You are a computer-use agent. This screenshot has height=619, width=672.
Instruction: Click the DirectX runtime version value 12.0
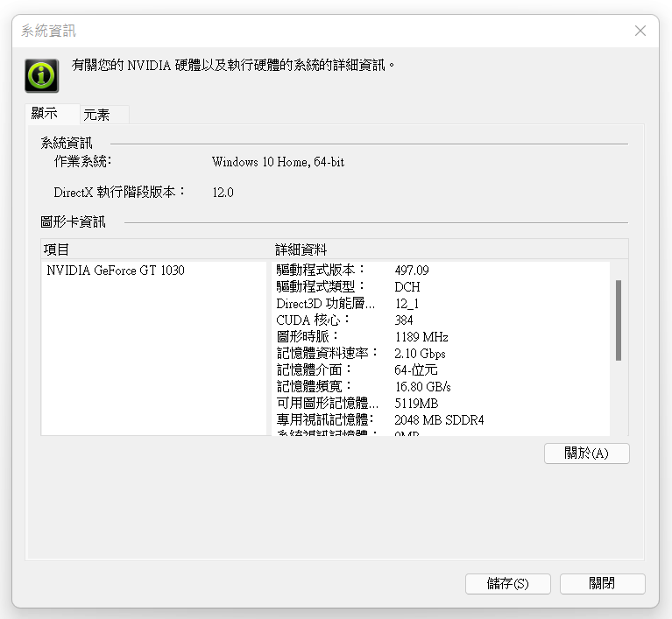pos(223,193)
